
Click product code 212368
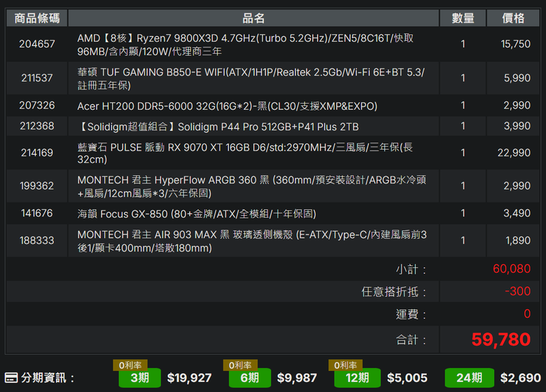pos(37,126)
